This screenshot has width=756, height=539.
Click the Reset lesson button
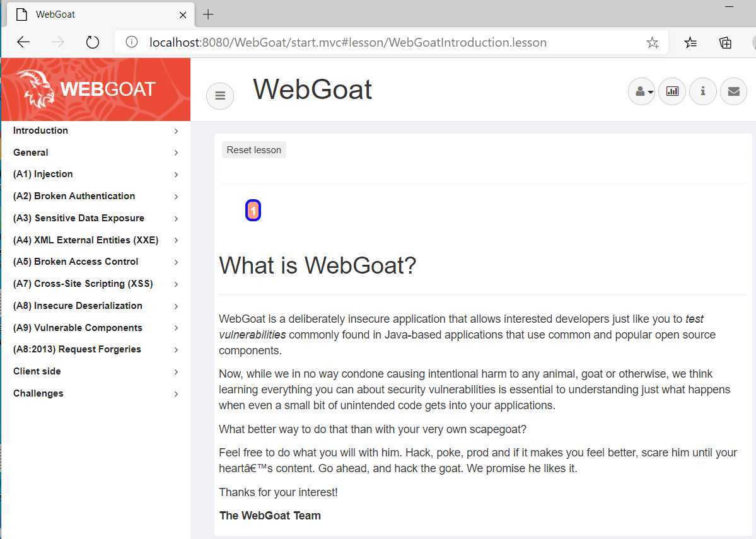[x=253, y=150]
